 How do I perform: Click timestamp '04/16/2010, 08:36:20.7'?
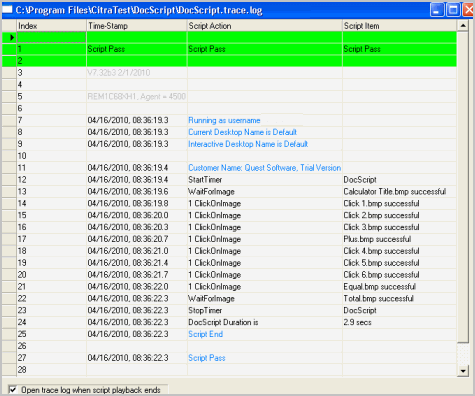click(128, 239)
